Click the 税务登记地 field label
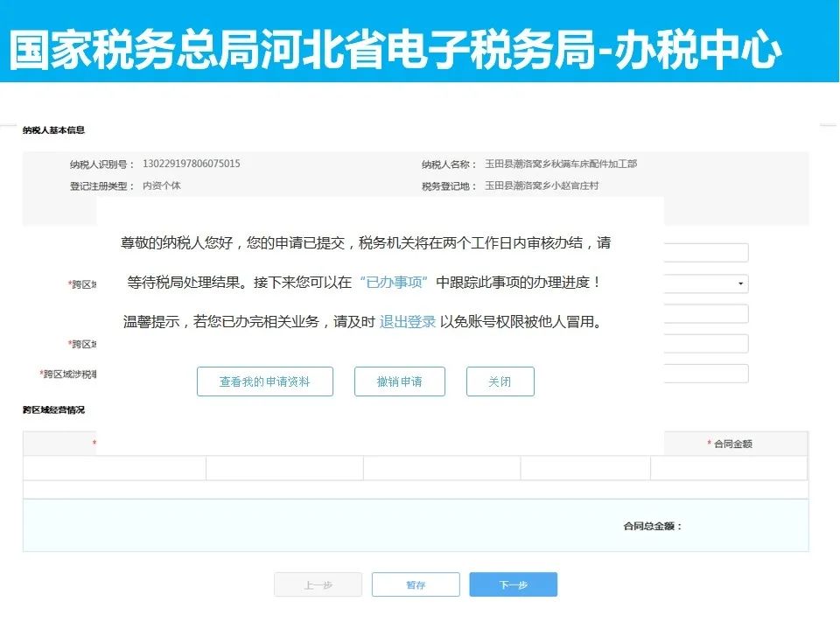The image size is (840, 630). (449, 185)
